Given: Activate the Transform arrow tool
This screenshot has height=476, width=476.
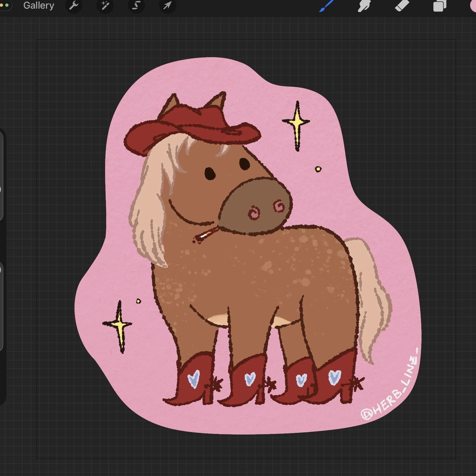Looking at the screenshot, I should coord(167,5).
